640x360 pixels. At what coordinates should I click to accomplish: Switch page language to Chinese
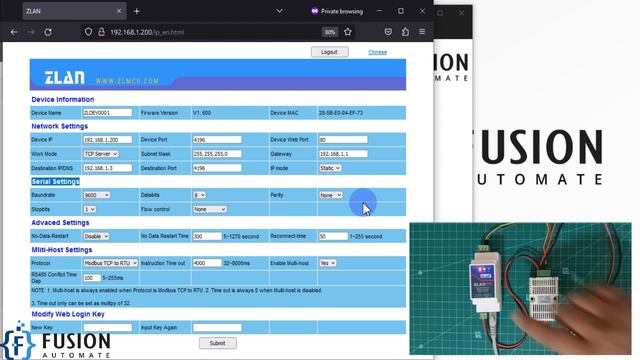pos(378,52)
